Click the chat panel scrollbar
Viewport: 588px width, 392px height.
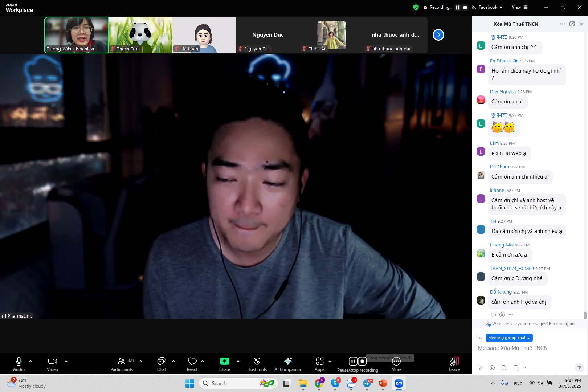(585, 315)
